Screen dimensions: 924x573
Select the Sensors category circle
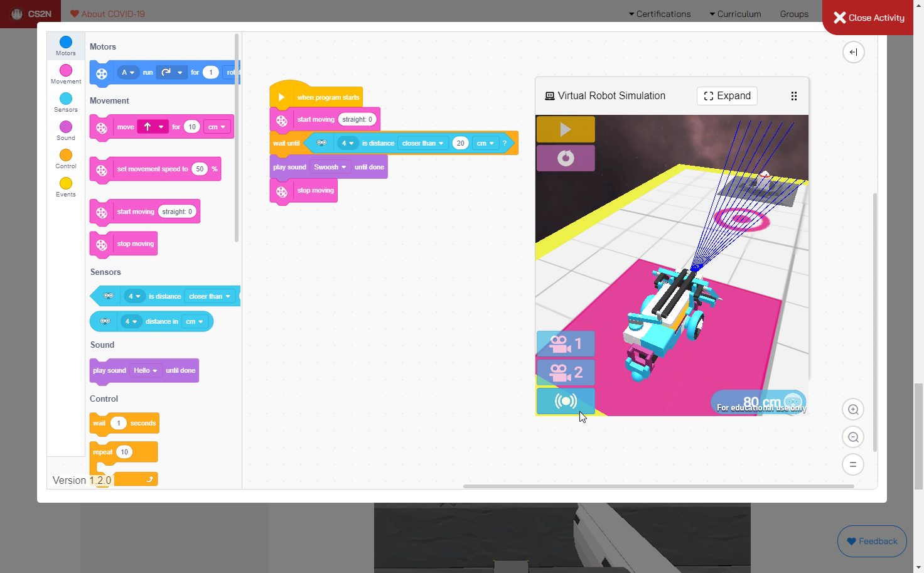tap(66, 99)
